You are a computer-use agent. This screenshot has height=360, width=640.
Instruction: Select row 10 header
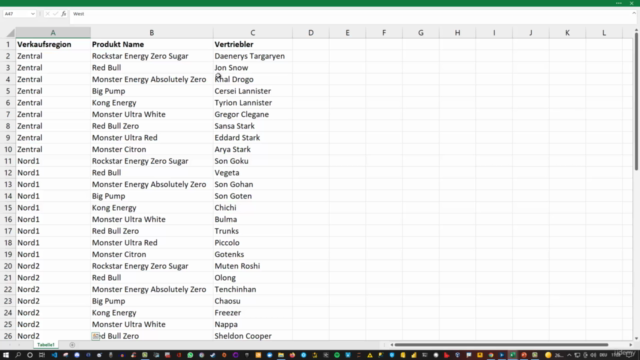[8, 149]
